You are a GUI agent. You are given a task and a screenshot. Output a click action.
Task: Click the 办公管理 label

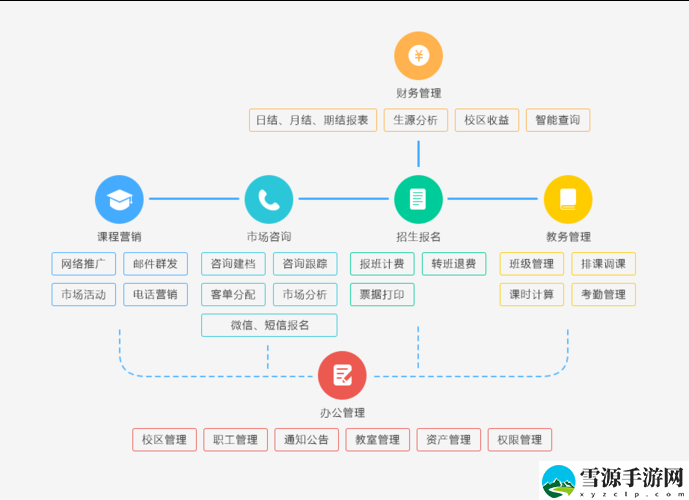pos(342,413)
